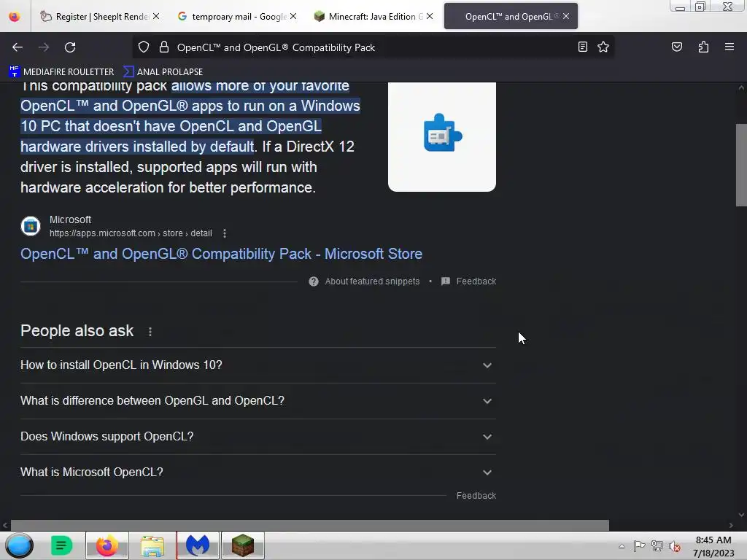Viewport: 747px width, 560px height.
Task: Expand Does Windows support OpenCL question
Action: click(x=258, y=437)
